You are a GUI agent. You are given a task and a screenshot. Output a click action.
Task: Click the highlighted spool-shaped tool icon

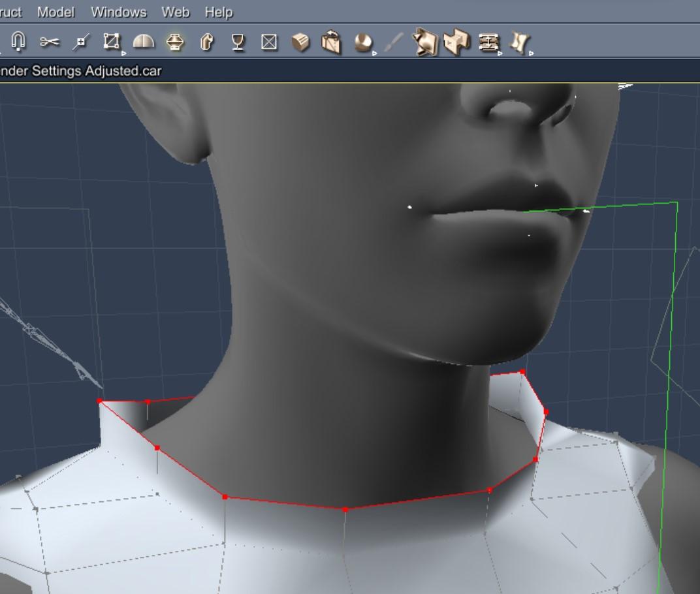[x=175, y=42]
